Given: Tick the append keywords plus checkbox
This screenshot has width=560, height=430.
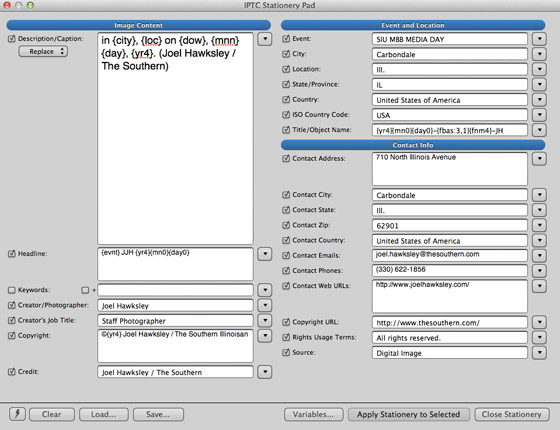Looking at the screenshot, I should (85, 290).
